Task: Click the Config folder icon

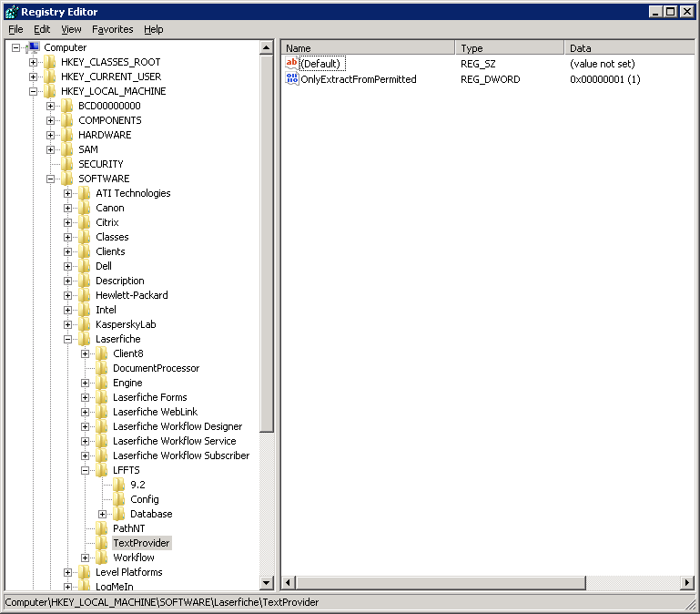Action: pyautogui.click(x=119, y=499)
